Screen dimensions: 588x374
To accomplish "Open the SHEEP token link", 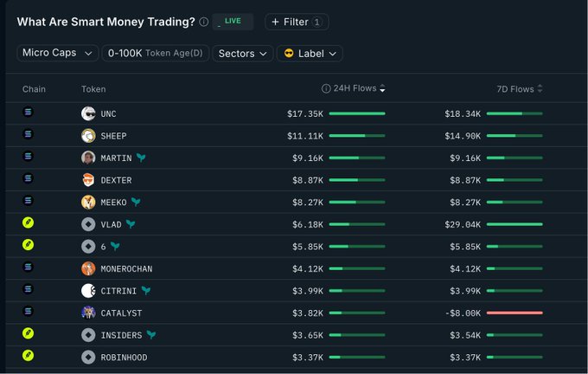I will [x=113, y=136].
